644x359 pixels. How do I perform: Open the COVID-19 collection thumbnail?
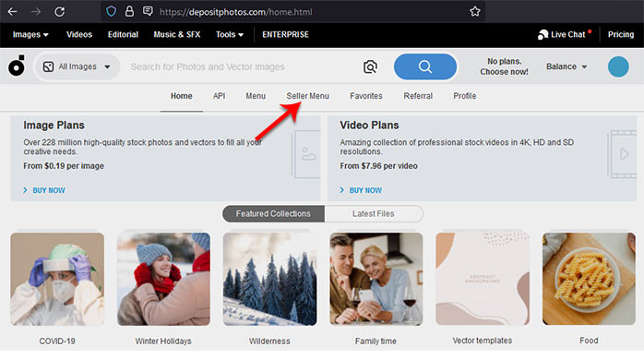[57, 279]
